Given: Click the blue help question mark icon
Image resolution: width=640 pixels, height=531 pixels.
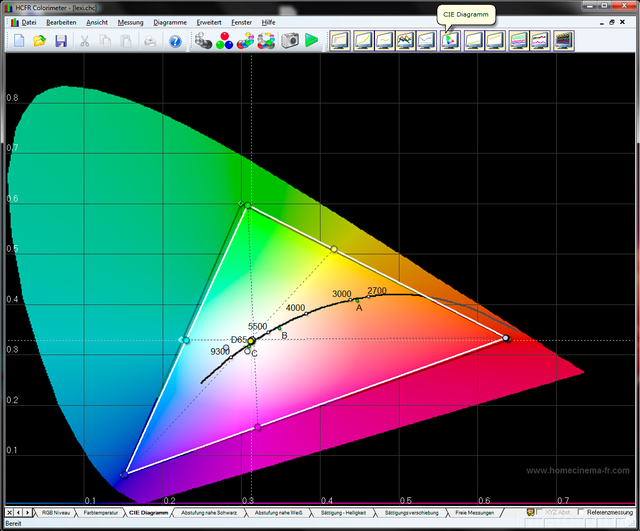Looking at the screenshot, I should (175, 41).
